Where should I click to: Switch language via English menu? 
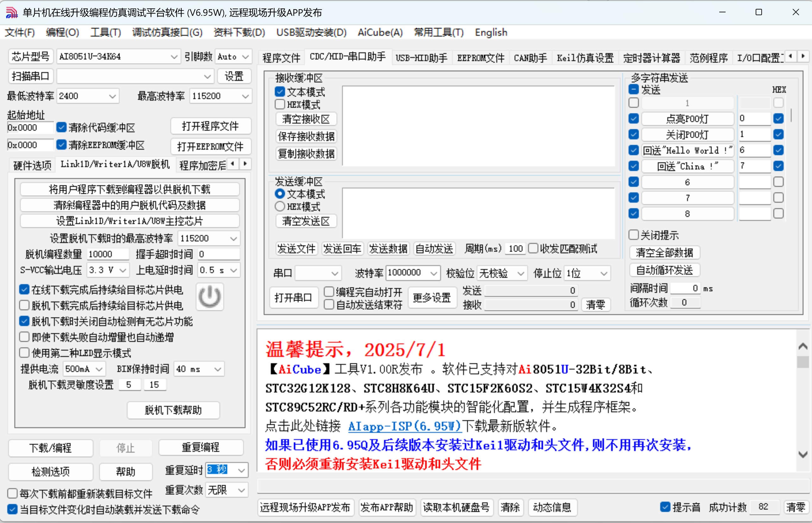click(491, 32)
